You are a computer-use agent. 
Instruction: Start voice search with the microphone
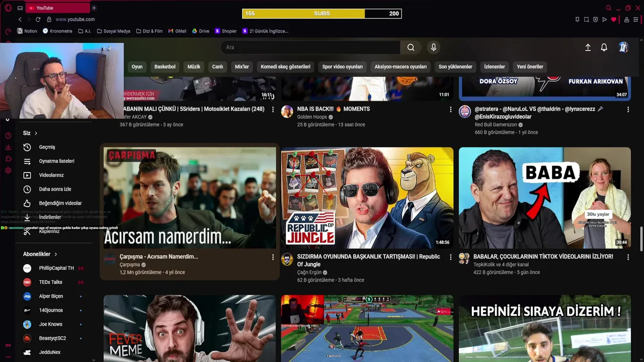(434, 47)
